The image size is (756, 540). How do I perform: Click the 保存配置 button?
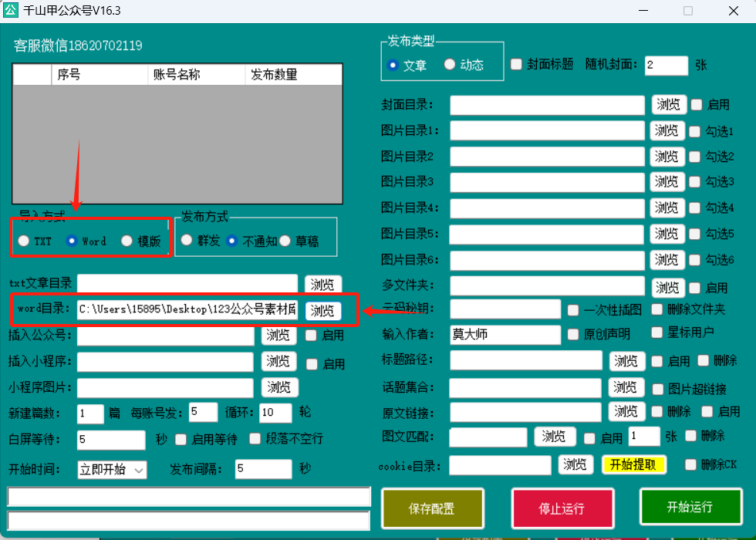pyautogui.click(x=433, y=508)
